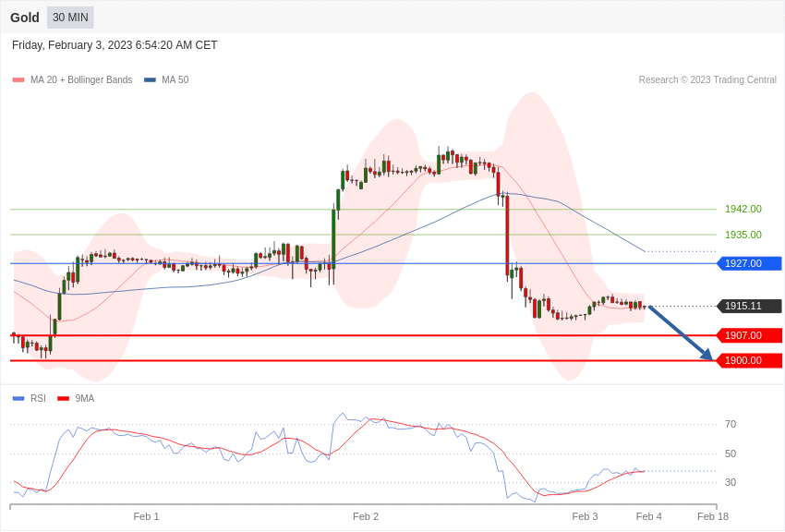Click the Feb 4 date axis label
The image size is (785, 532).
click(x=649, y=516)
